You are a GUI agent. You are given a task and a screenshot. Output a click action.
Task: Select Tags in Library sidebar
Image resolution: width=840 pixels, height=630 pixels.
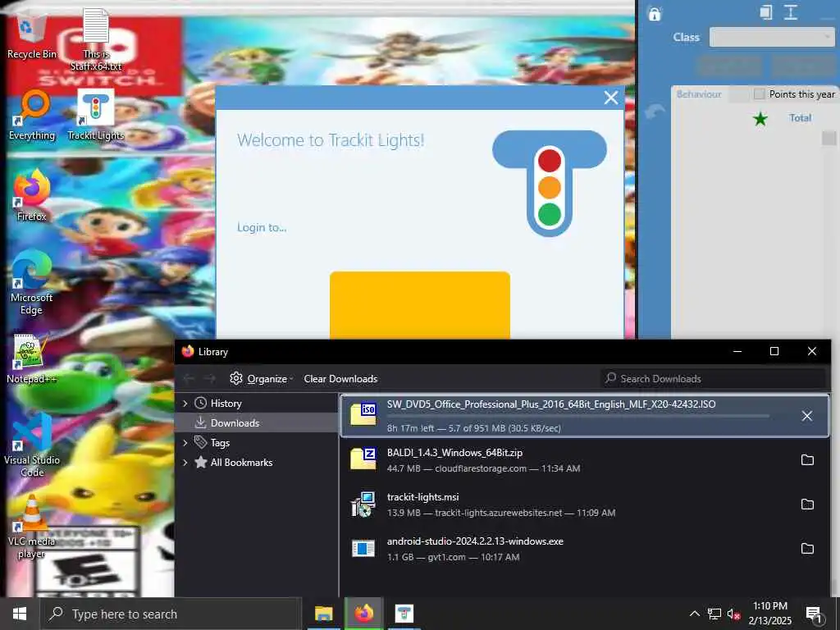click(257, 442)
